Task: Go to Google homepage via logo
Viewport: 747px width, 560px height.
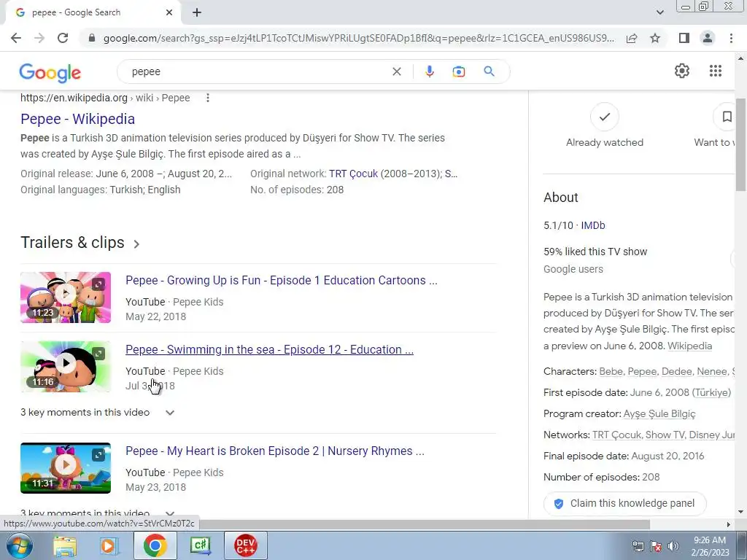Action: [50, 72]
